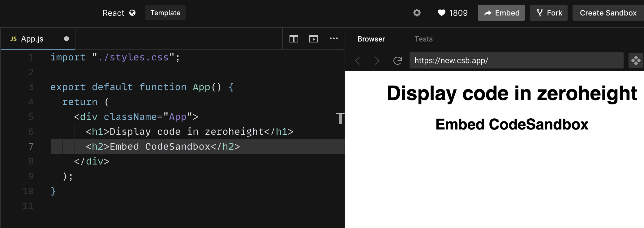The height and width of the screenshot is (228, 644).
Task: Click the Template button
Action: 165,13
